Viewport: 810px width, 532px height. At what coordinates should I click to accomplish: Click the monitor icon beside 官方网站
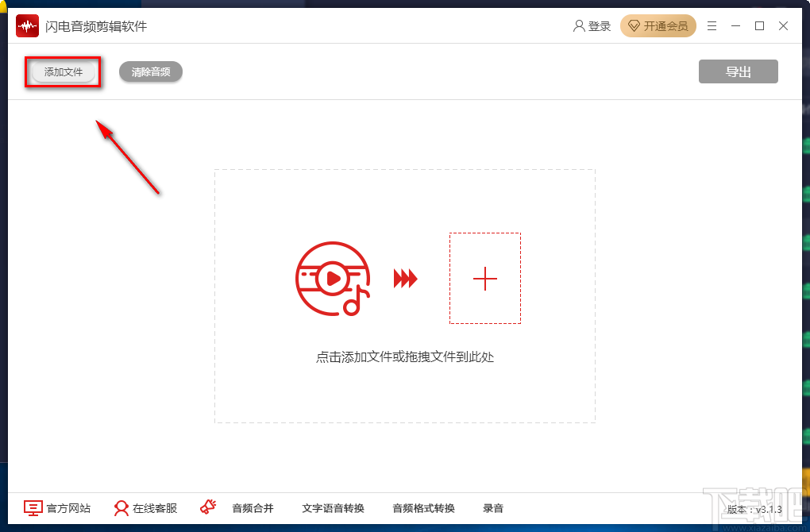click(x=32, y=508)
